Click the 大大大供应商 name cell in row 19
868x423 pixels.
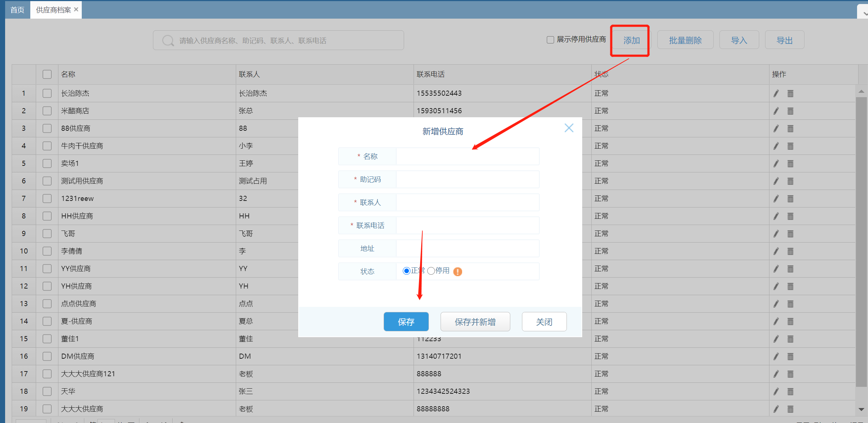click(x=147, y=409)
